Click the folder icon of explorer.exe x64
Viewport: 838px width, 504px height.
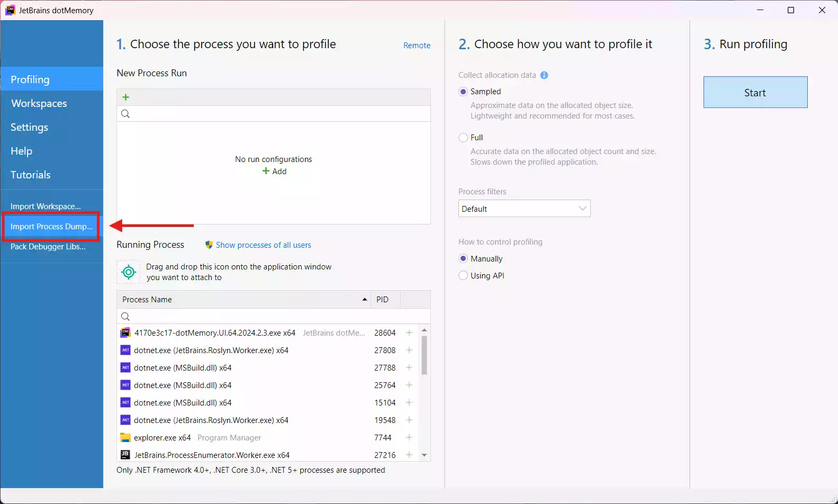[x=125, y=438]
